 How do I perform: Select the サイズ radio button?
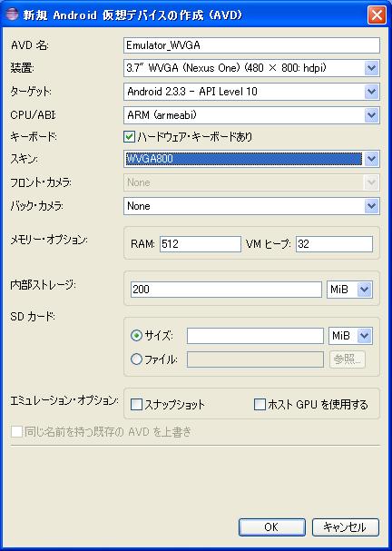[136, 336]
